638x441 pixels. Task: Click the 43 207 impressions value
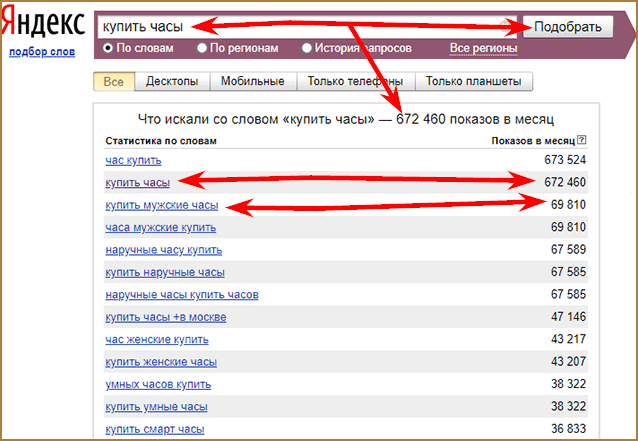568,361
